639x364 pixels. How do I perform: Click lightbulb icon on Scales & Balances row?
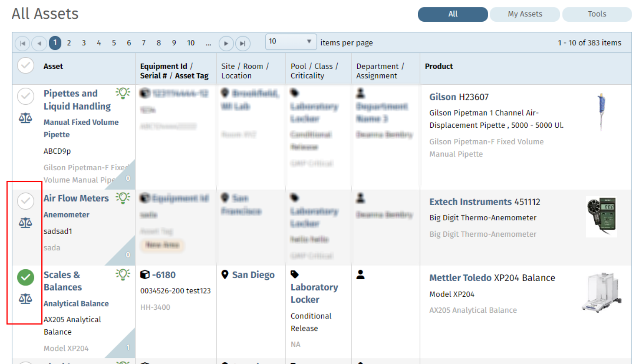click(123, 275)
